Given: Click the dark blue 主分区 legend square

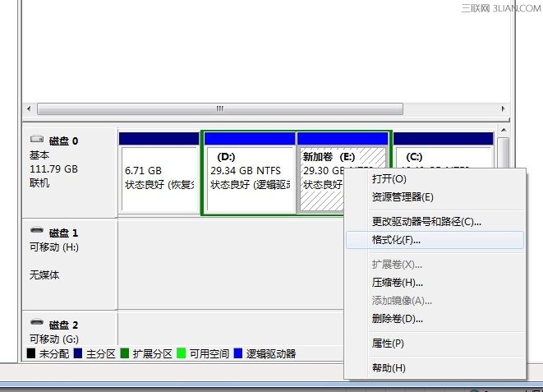Looking at the screenshot, I should click(76, 354).
